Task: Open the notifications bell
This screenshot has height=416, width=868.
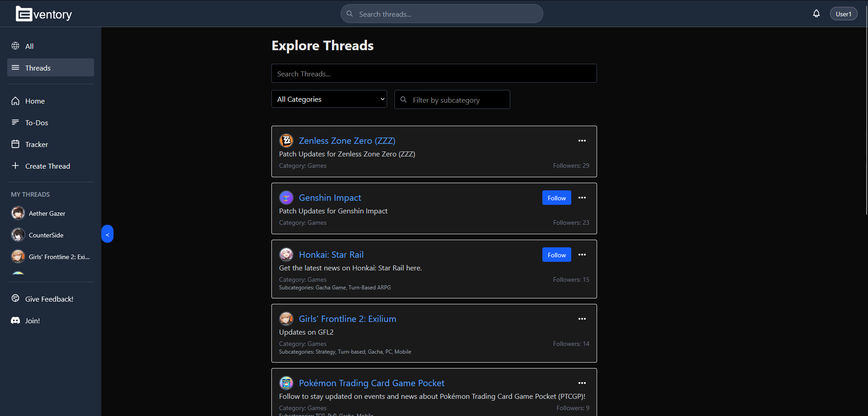Action: 816,14
